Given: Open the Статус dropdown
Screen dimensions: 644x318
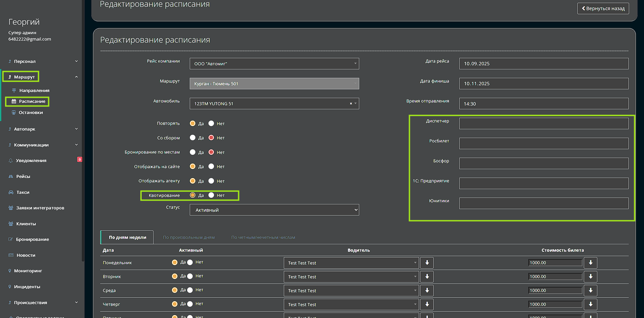Looking at the screenshot, I should pos(274,210).
